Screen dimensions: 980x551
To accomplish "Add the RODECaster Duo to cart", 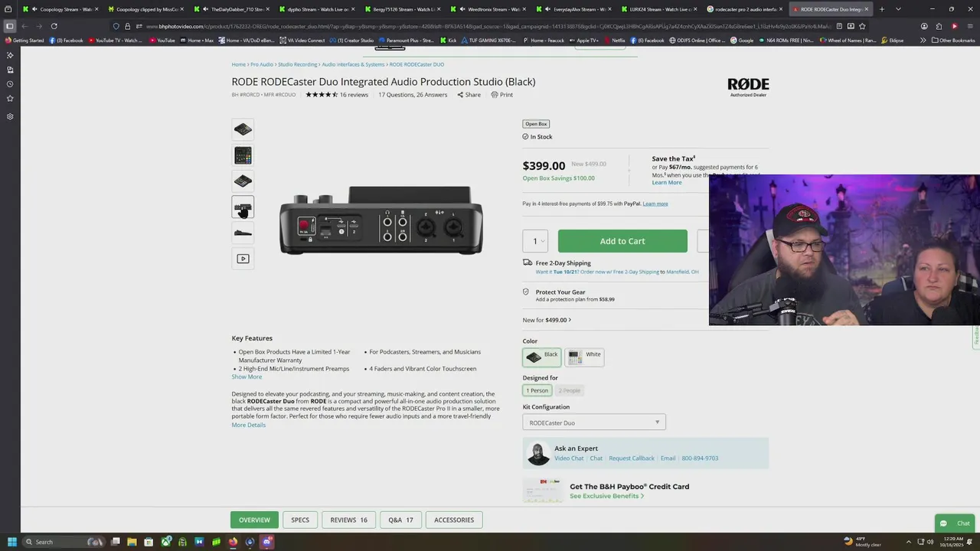I will point(622,241).
